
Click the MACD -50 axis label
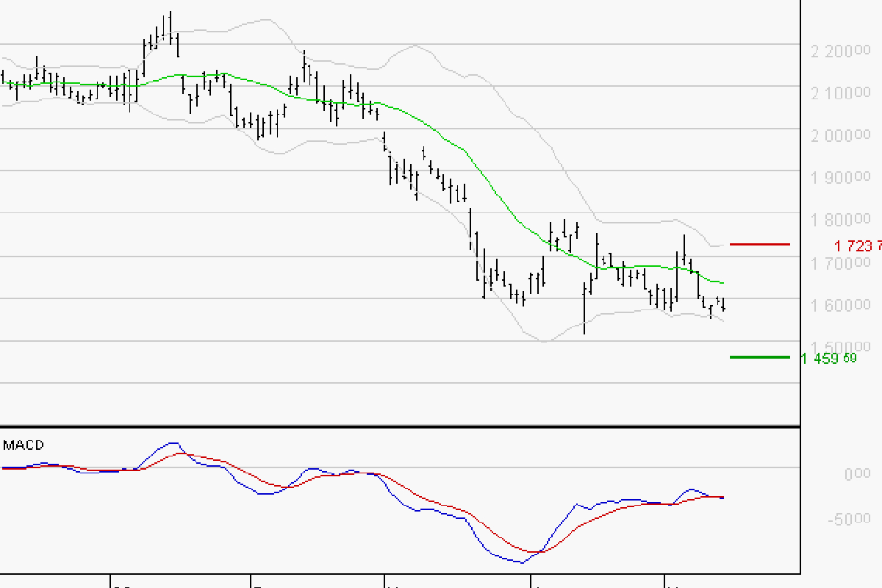coord(849,519)
